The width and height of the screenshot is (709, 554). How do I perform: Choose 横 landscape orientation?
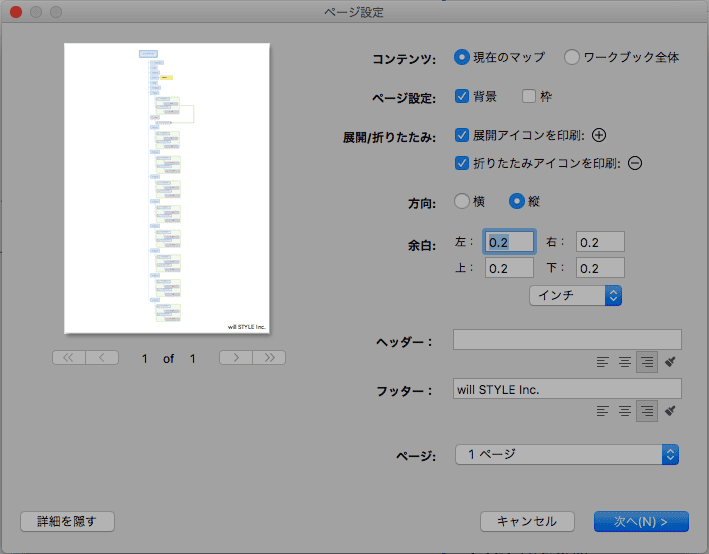462,201
